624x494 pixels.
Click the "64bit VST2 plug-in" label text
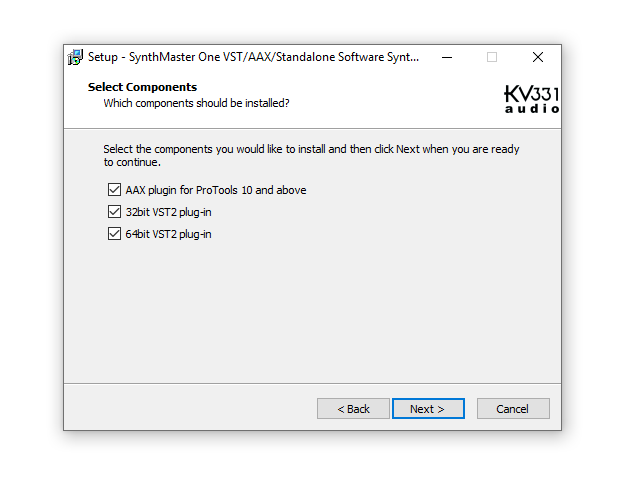168,234
